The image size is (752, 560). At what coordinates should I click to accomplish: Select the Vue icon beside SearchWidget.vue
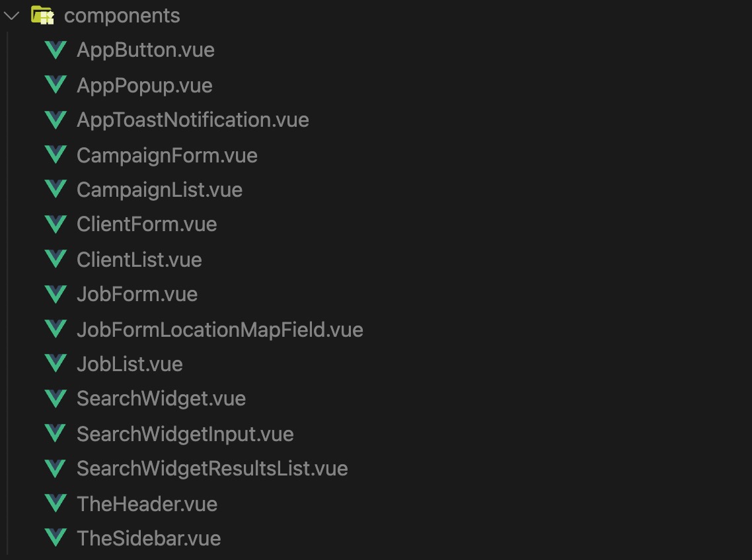pos(56,398)
